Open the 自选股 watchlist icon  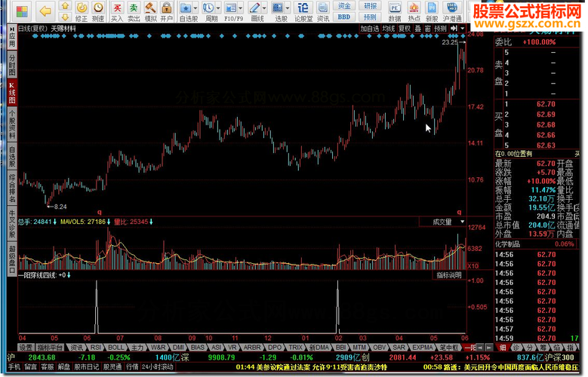tap(186, 11)
